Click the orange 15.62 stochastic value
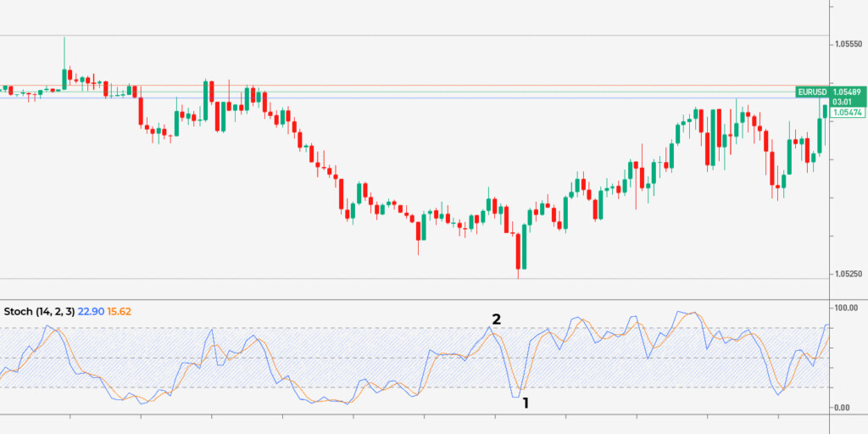868x434 pixels. pos(120,311)
